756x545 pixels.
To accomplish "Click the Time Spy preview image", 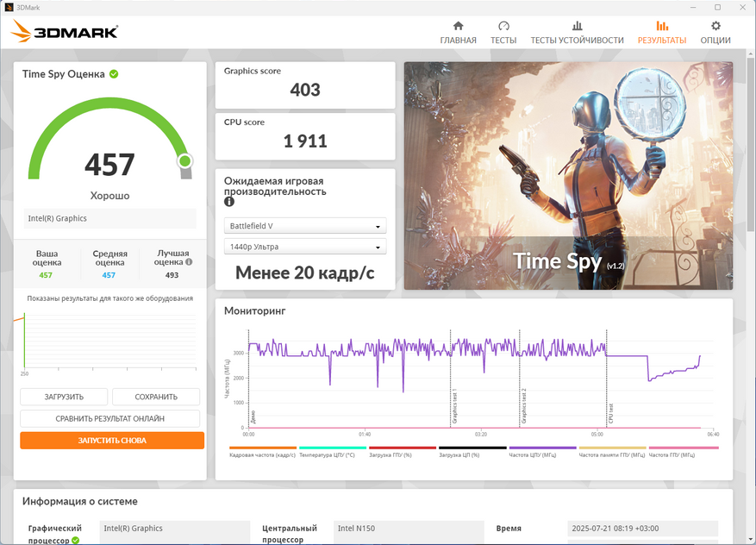I will 568,176.
